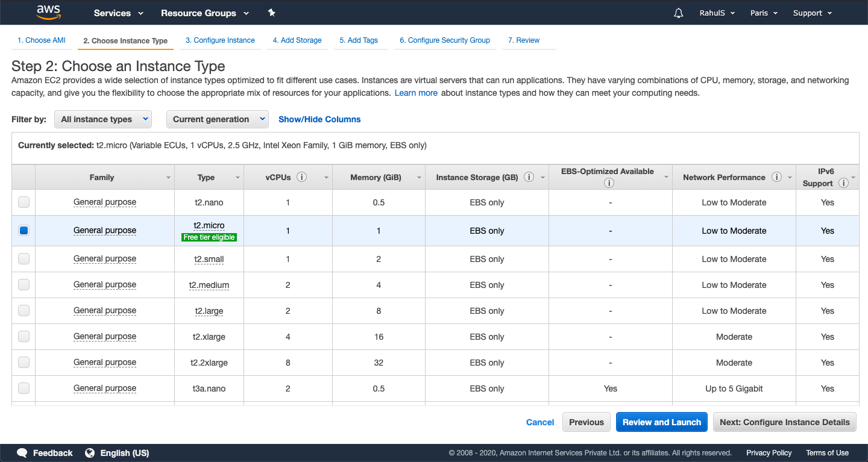Open the notifications bell icon
The image size is (868, 462).
coord(679,13)
